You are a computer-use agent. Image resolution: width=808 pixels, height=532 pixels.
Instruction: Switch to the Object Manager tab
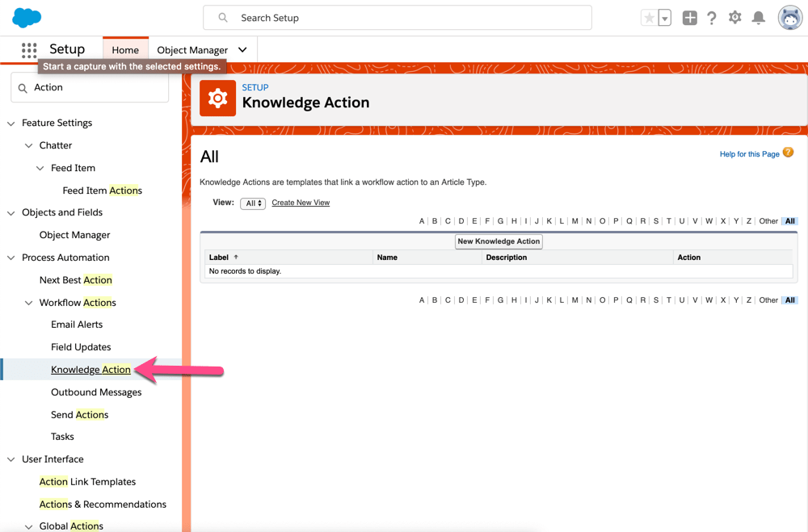click(192, 50)
